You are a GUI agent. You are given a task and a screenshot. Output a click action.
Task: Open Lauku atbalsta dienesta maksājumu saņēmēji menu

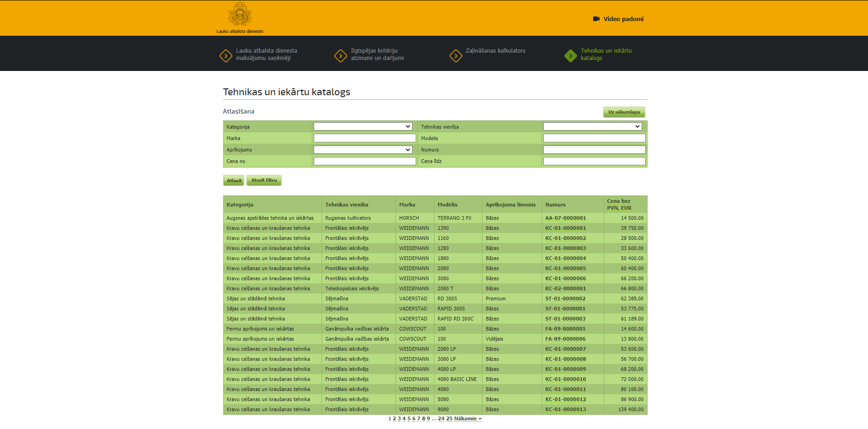[267, 54]
